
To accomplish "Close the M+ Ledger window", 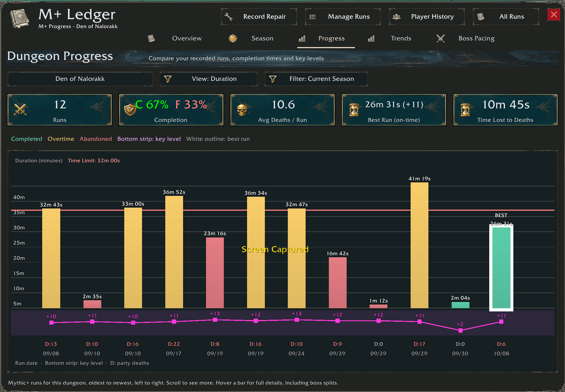I will point(554,15).
